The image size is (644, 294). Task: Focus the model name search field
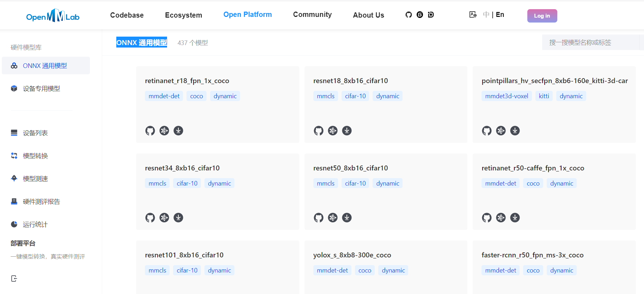(590, 42)
